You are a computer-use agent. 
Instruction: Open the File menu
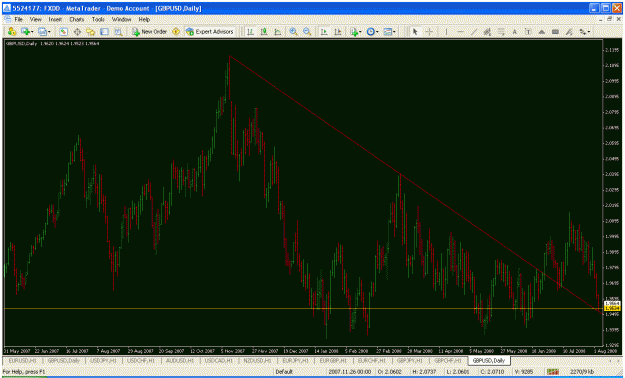pos(18,19)
